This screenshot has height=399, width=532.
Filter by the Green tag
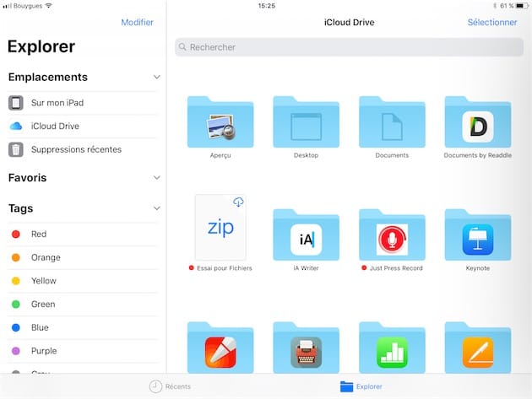[x=83, y=305]
